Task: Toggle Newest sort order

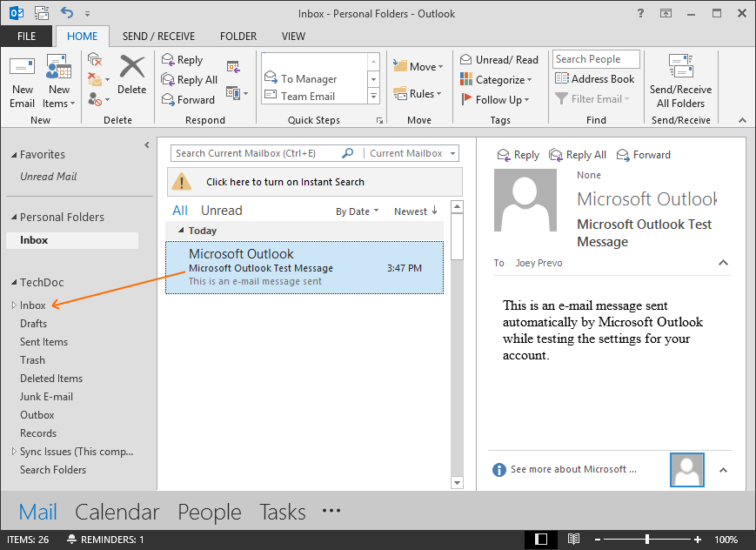Action: [x=416, y=211]
